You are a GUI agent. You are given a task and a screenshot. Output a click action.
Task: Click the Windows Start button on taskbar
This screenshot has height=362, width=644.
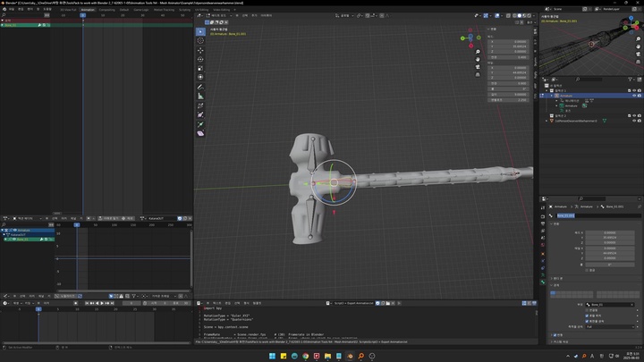click(x=274, y=355)
